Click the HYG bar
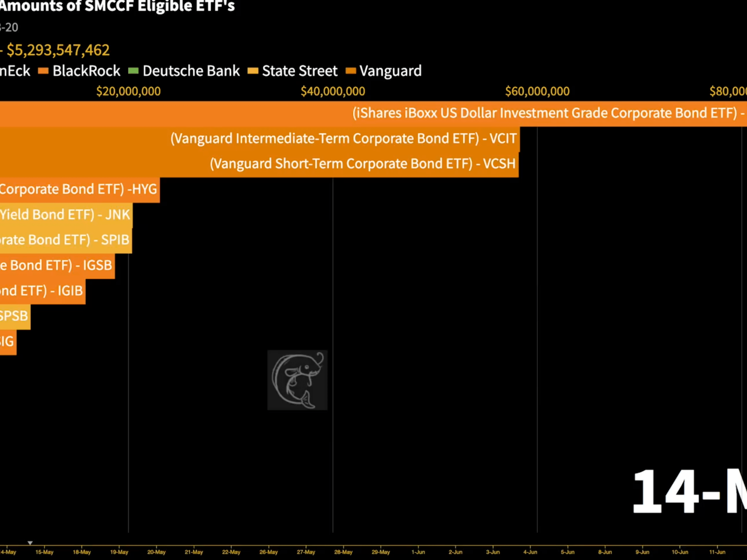The height and width of the screenshot is (560, 747). [x=80, y=190]
